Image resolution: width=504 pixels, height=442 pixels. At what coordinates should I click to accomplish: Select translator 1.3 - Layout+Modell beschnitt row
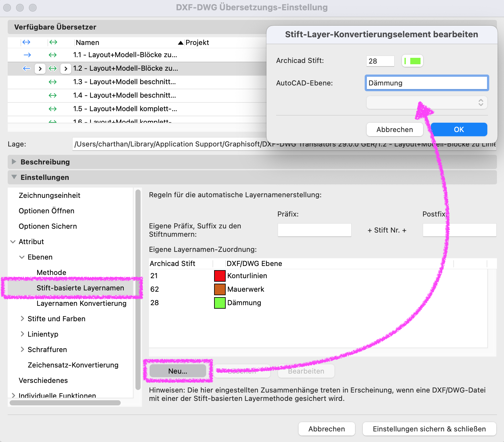click(x=137, y=82)
